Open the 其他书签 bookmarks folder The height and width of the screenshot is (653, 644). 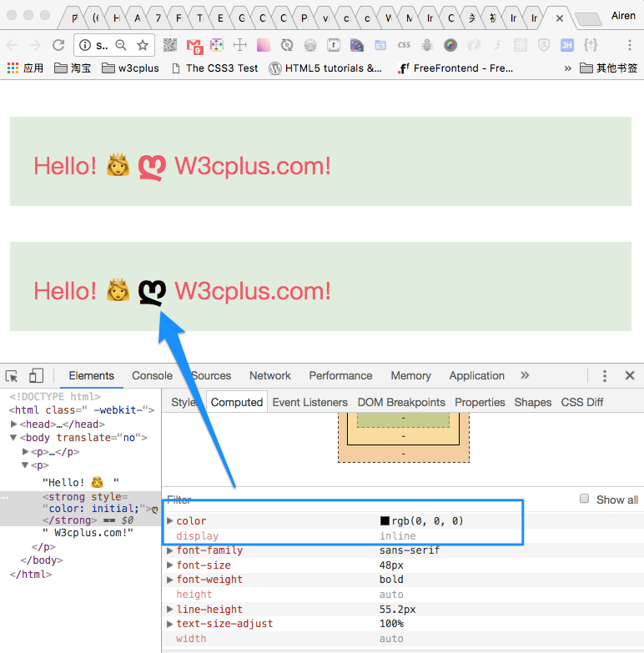pos(609,68)
